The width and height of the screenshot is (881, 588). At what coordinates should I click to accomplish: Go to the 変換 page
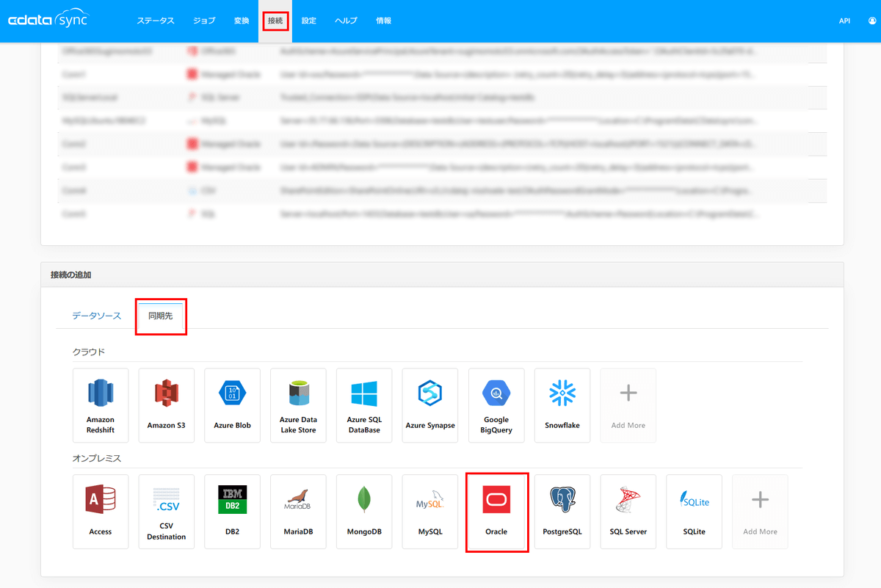pyautogui.click(x=242, y=21)
